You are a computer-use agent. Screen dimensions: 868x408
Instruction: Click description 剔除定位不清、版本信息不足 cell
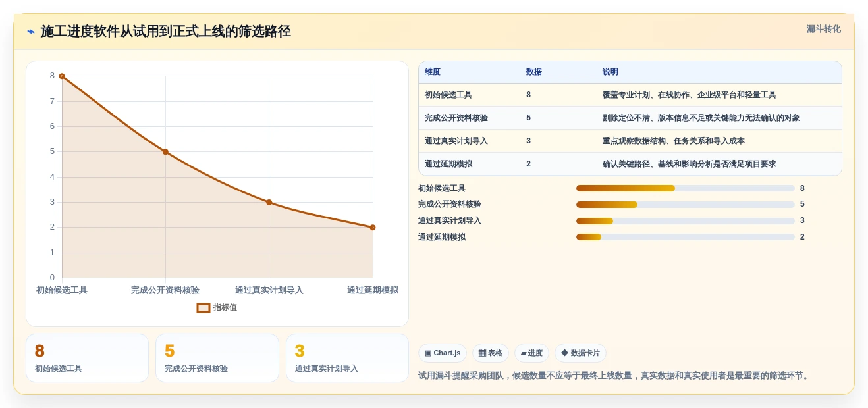tap(701, 118)
